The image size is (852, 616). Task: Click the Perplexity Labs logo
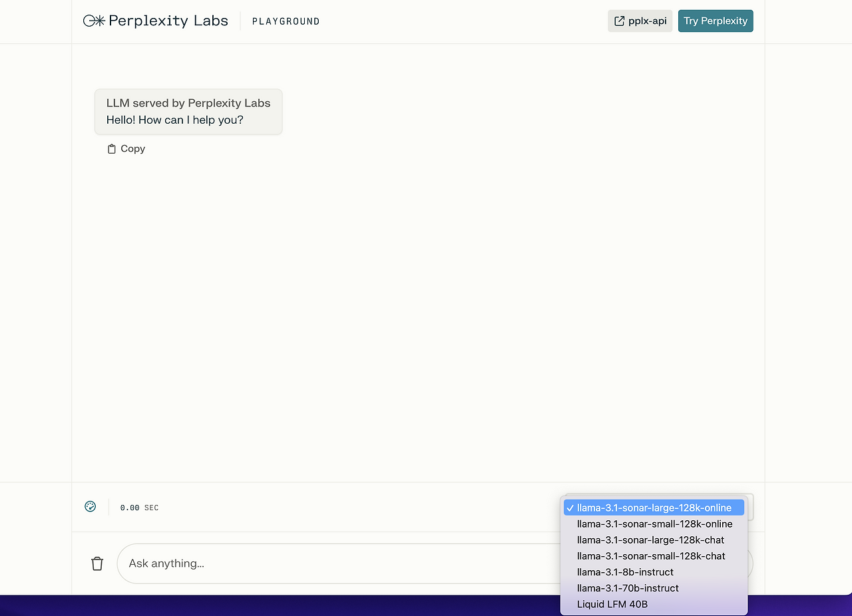[155, 21]
